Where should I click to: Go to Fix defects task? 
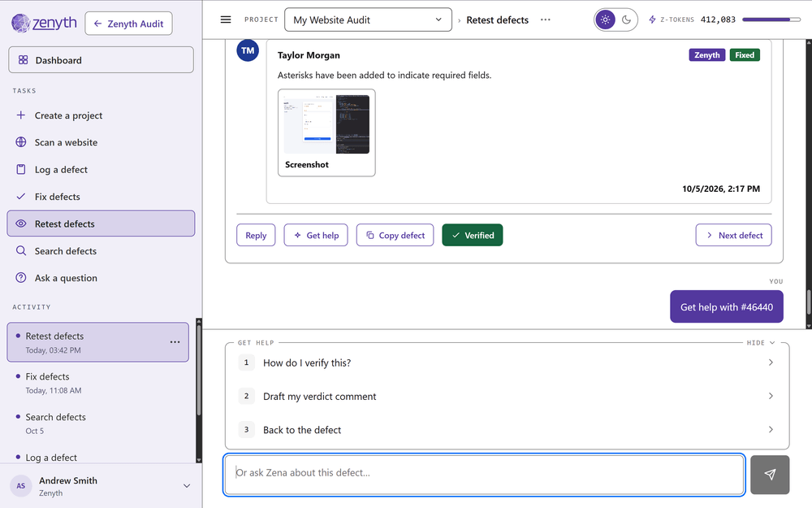pyautogui.click(x=101, y=197)
